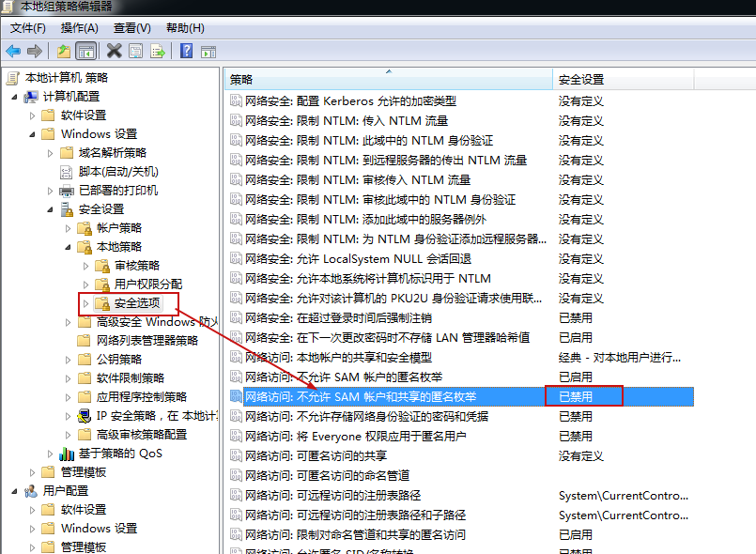Open the 文件(F) menu

click(28, 28)
